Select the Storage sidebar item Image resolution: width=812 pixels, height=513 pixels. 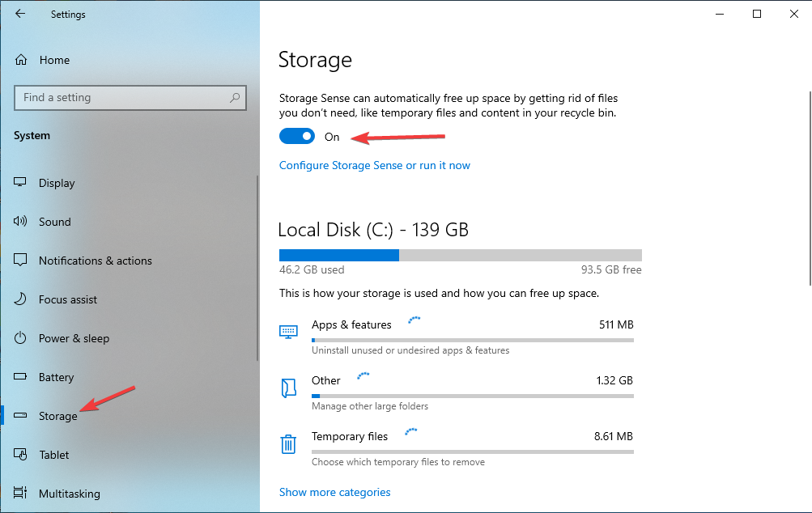pos(58,416)
